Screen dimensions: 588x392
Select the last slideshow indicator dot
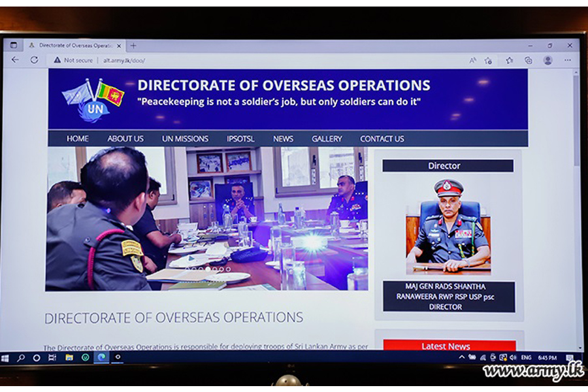pyautogui.click(x=228, y=269)
